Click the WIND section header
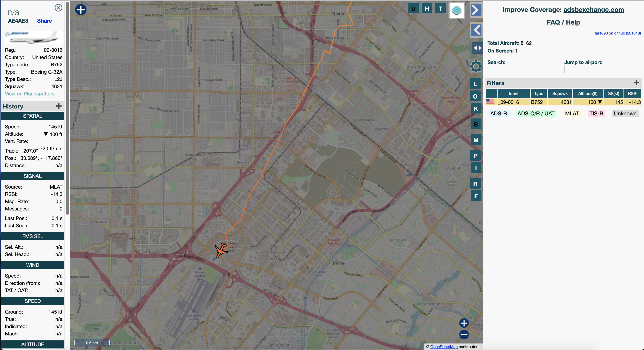The height and width of the screenshot is (350, 644). pos(33,265)
